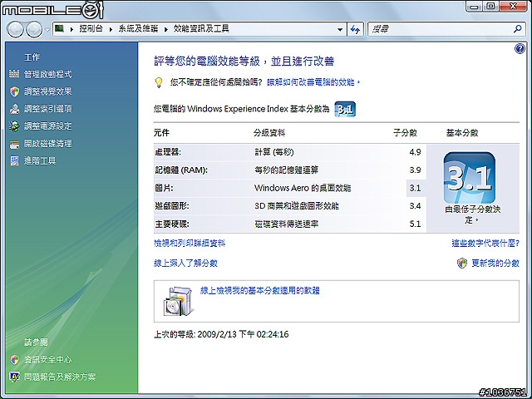The height and width of the screenshot is (399, 532).
Task: Click the power icon beside 調整電源設定
Action: coord(14,126)
